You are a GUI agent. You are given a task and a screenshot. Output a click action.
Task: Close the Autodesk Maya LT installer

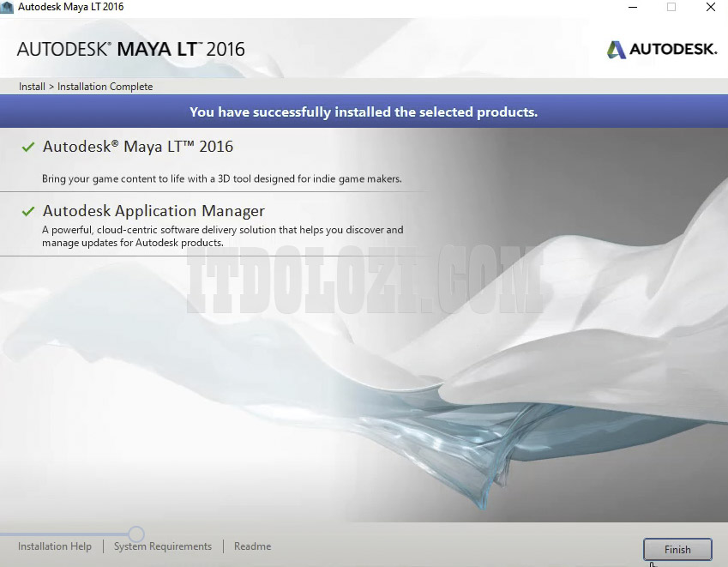coord(710,7)
